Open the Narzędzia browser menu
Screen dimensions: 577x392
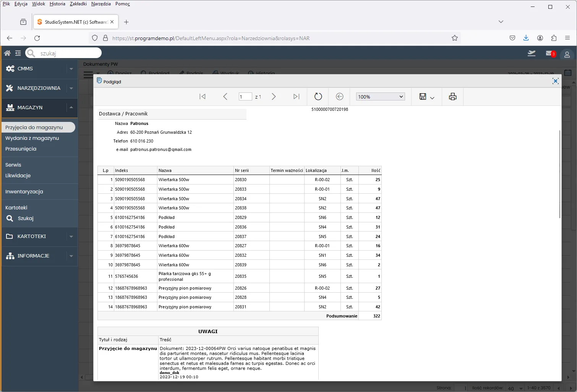(101, 4)
